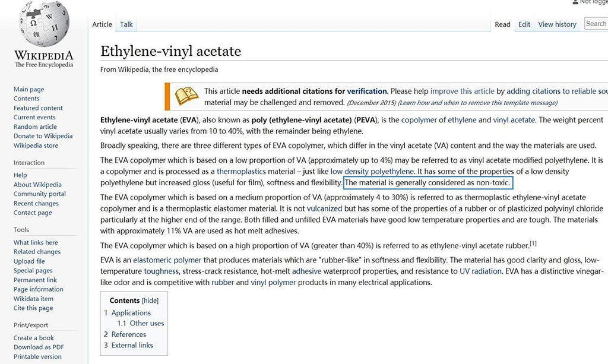608x364 pixels.
Task: Open the rubber link in last paragraph
Action: pos(223,283)
